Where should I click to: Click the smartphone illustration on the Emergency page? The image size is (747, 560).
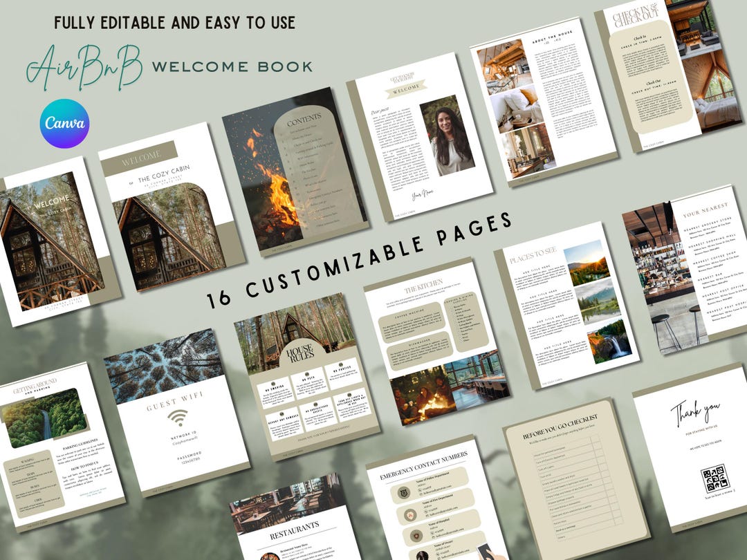tap(485, 552)
